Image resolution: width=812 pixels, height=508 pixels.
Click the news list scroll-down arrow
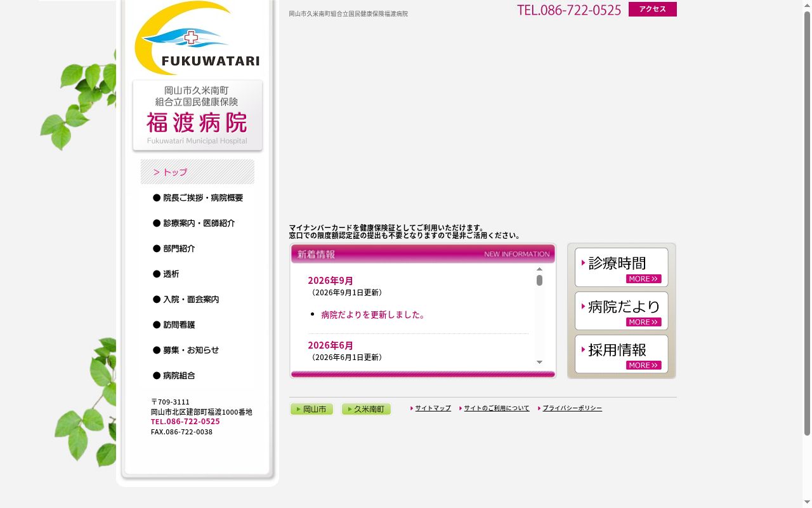[x=539, y=362]
